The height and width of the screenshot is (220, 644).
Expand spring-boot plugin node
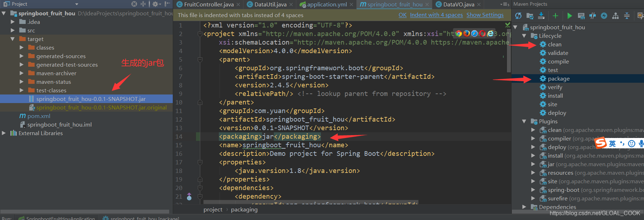pyautogui.click(x=533, y=190)
